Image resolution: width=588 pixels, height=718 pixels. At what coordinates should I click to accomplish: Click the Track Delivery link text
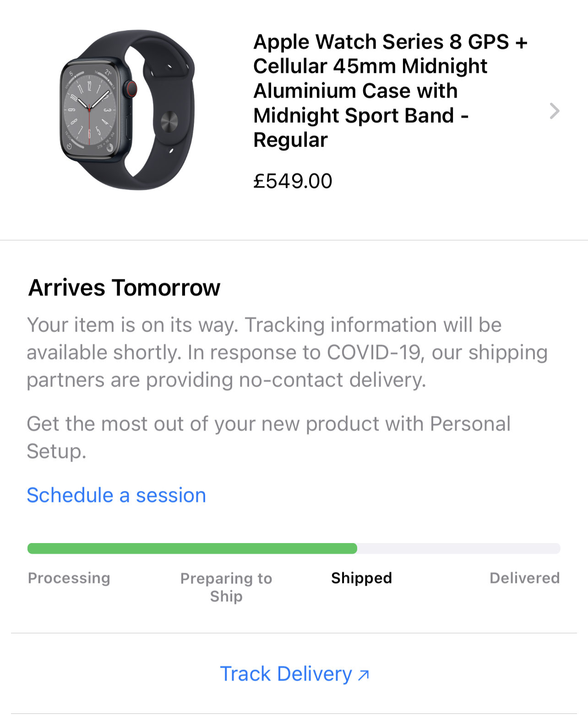click(286, 674)
